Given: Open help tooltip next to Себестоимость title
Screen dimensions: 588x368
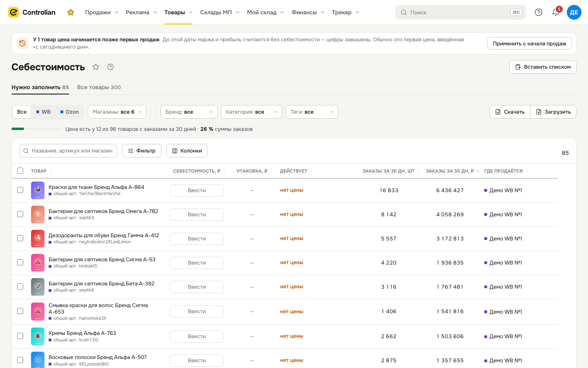Looking at the screenshot, I should click(110, 67).
